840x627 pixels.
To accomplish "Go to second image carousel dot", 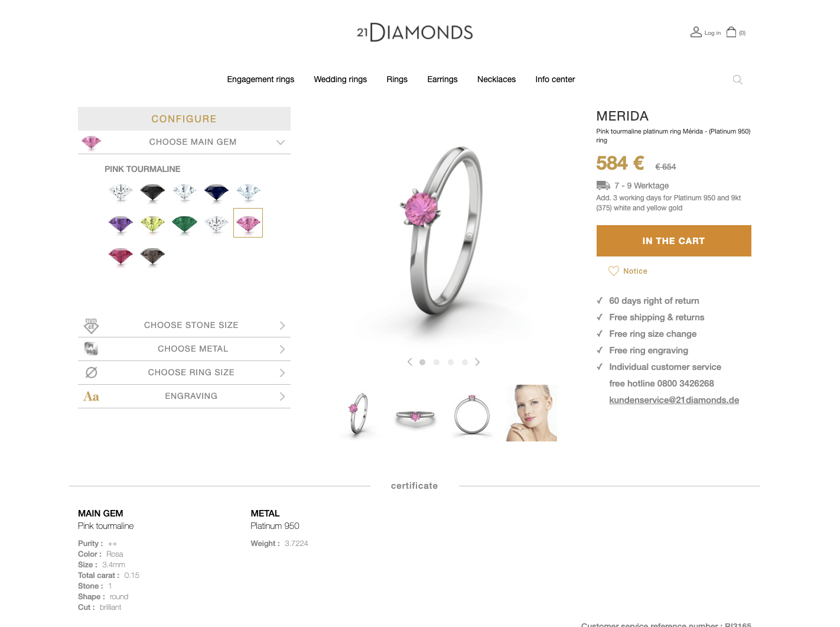I will [437, 362].
